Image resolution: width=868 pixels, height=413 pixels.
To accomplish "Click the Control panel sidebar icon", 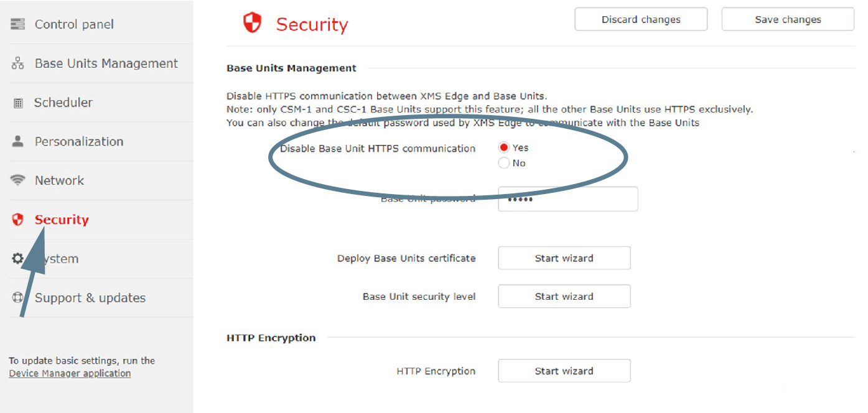I will tap(18, 24).
